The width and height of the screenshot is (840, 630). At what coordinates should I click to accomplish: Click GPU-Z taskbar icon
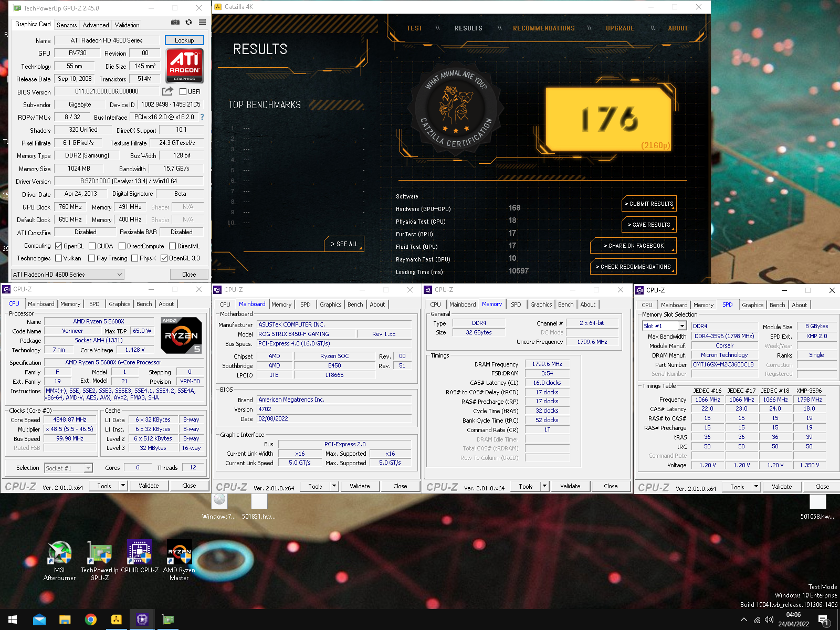(168, 619)
